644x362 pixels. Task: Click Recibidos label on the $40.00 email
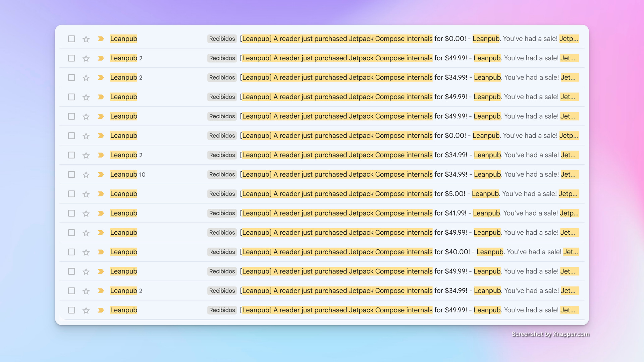pyautogui.click(x=222, y=252)
